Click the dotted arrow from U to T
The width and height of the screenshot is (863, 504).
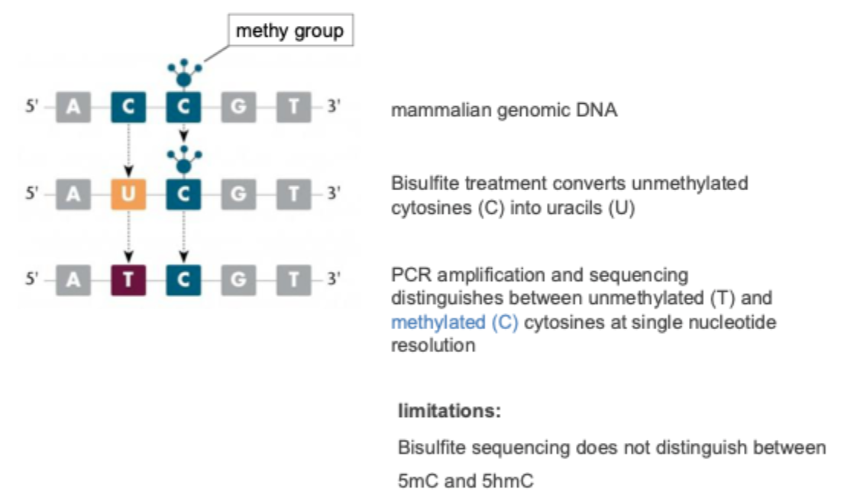128,237
